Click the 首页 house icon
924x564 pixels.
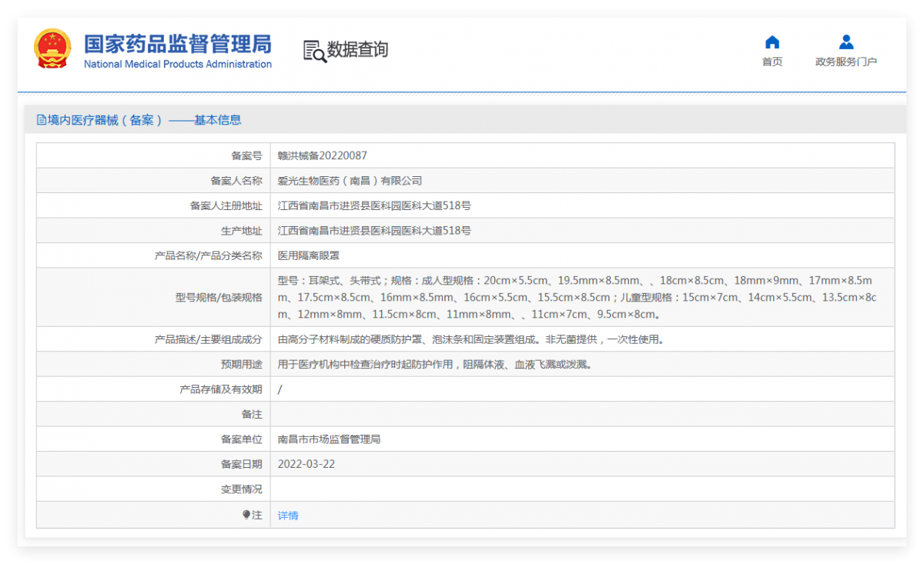tap(772, 42)
